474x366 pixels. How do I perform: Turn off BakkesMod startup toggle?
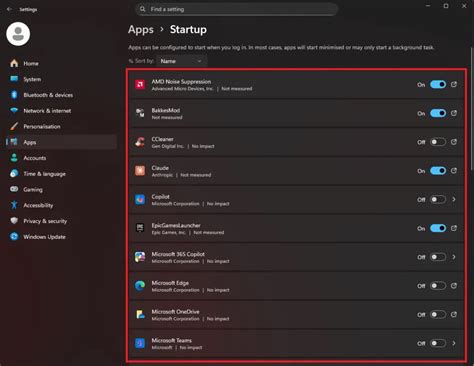click(438, 113)
